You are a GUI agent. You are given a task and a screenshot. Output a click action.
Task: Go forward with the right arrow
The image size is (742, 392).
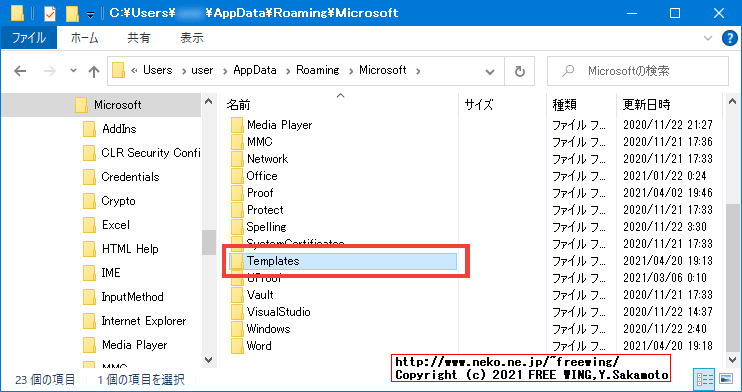point(49,71)
